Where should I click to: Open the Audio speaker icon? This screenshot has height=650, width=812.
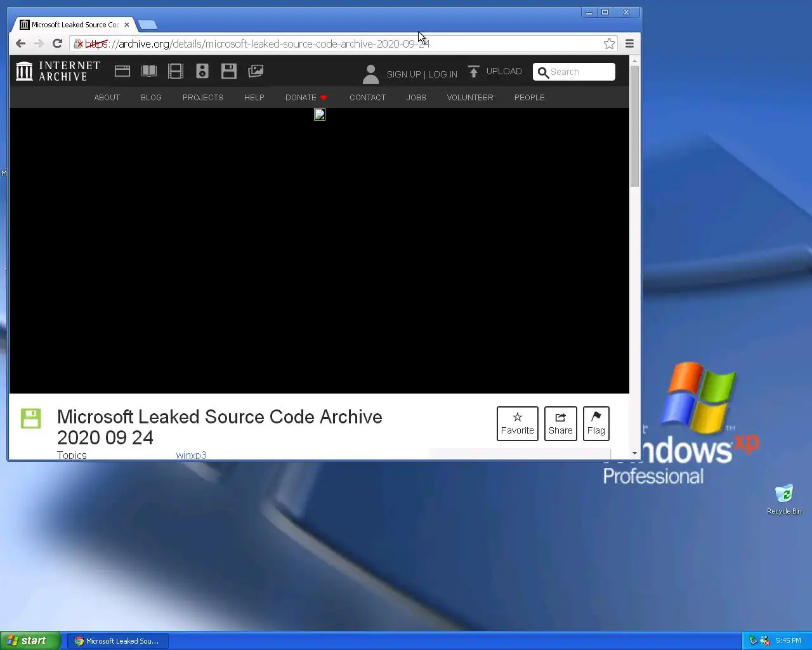click(202, 71)
